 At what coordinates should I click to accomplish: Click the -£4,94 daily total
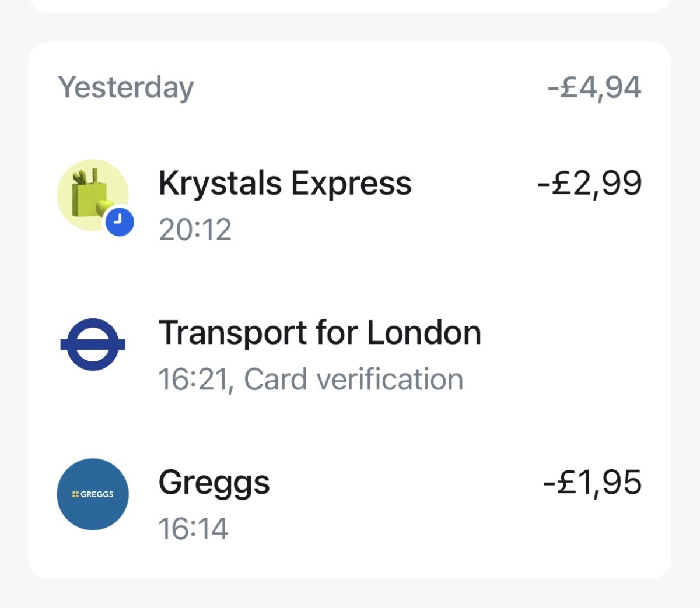(594, 87)
